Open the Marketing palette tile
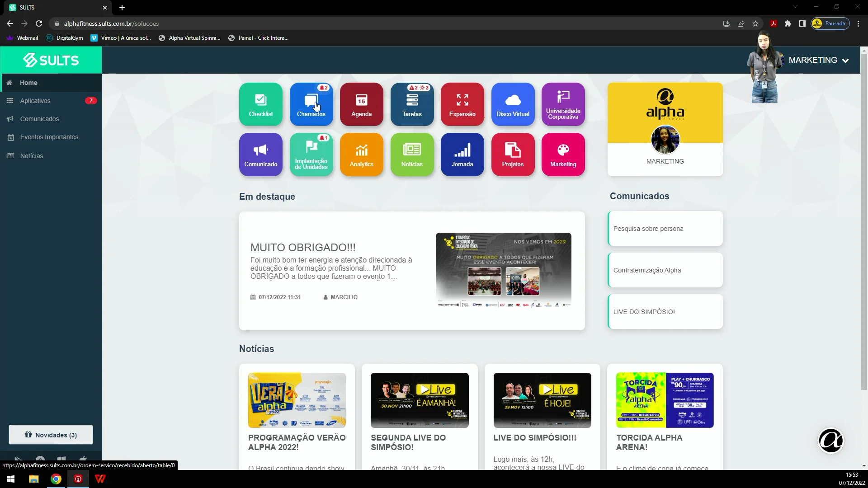 [563, 155]
